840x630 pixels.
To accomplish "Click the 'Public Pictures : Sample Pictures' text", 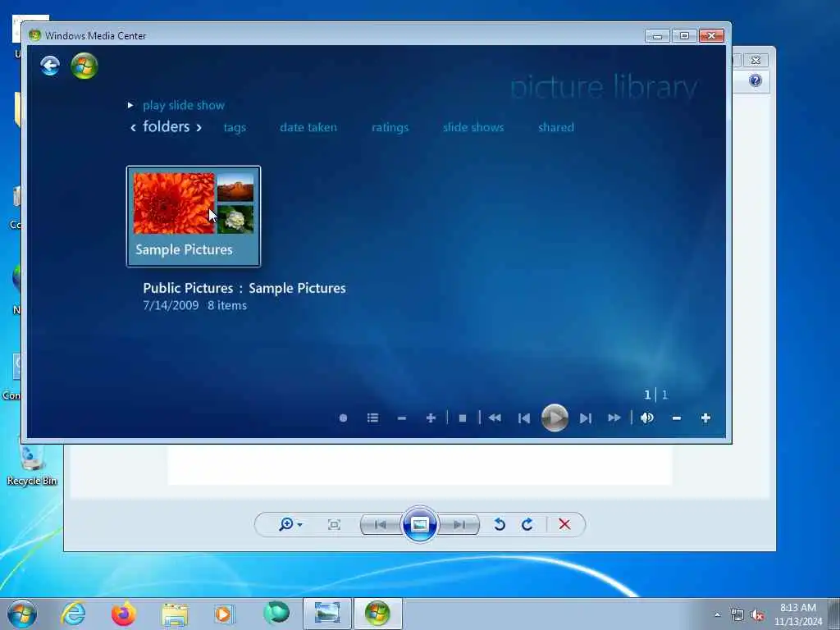I will click(x=244, y=288).
